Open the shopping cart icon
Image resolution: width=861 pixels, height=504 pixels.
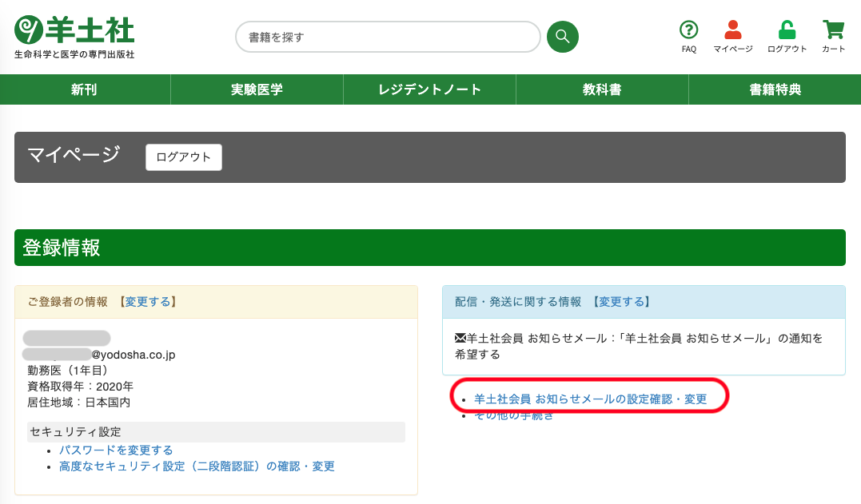coord(833,31)
